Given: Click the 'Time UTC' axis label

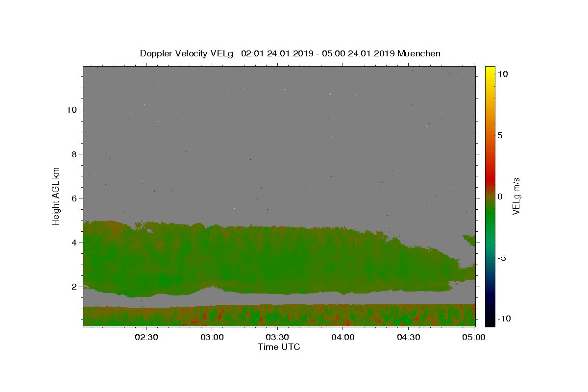Looking at the screenshot, I should point(279,347).
